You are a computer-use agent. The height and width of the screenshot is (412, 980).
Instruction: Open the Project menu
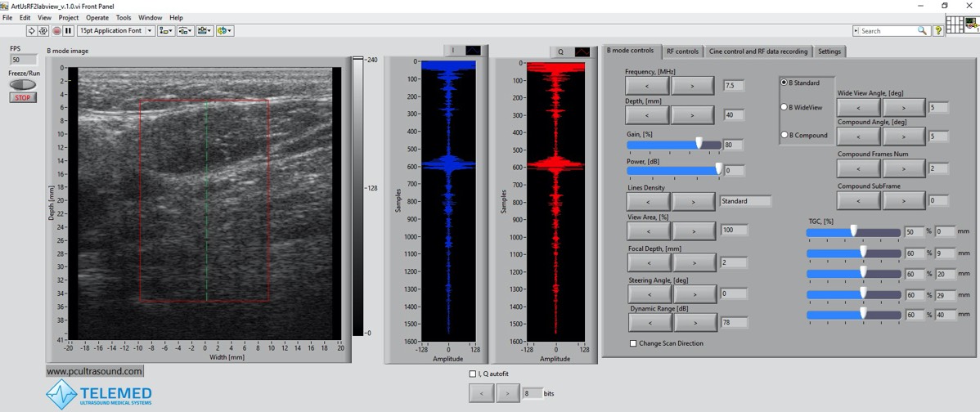tap(69, 18)
